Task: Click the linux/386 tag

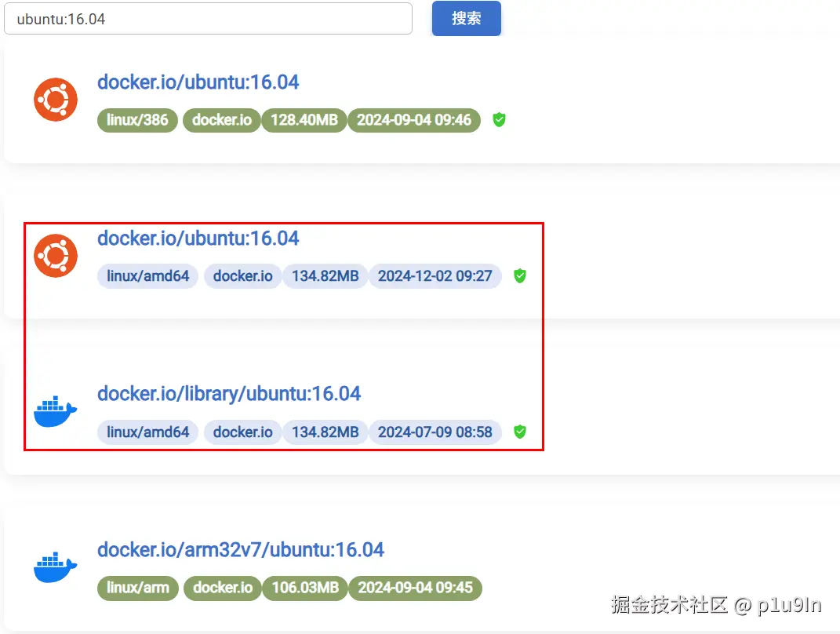Action: point(137,119)
